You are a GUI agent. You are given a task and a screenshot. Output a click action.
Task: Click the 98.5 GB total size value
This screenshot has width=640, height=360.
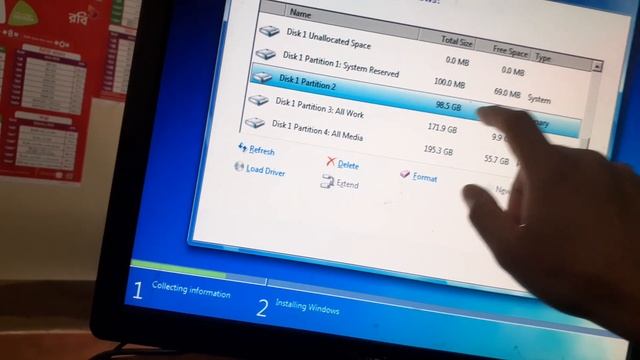coord(448,106)
